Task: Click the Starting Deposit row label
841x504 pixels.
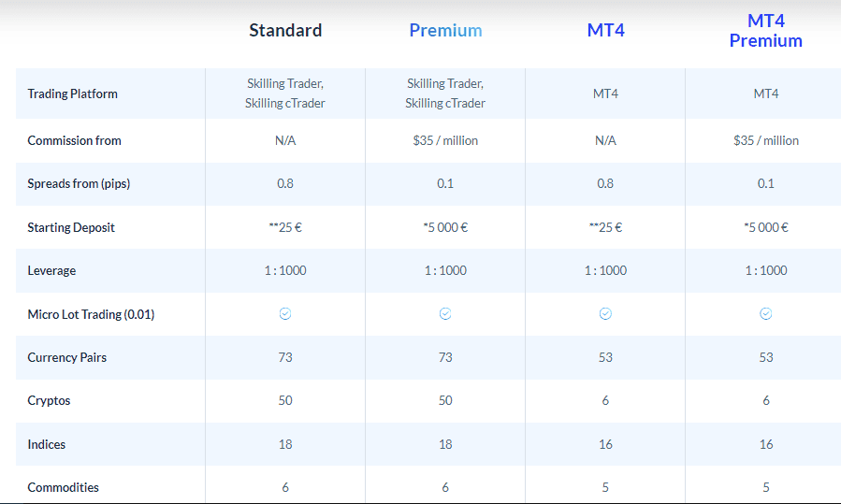Action: click(x=71, y=227)
